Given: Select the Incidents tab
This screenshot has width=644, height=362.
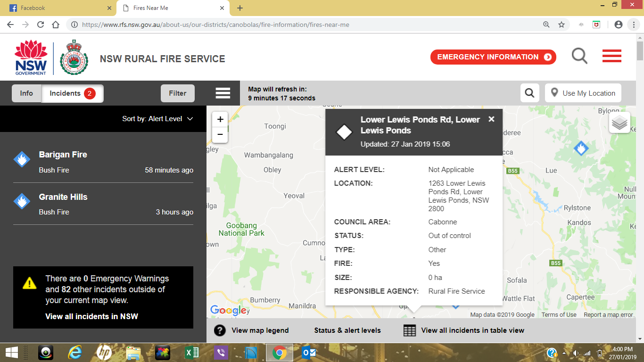Looking at the screenshot, I should (x=73, y=93).
